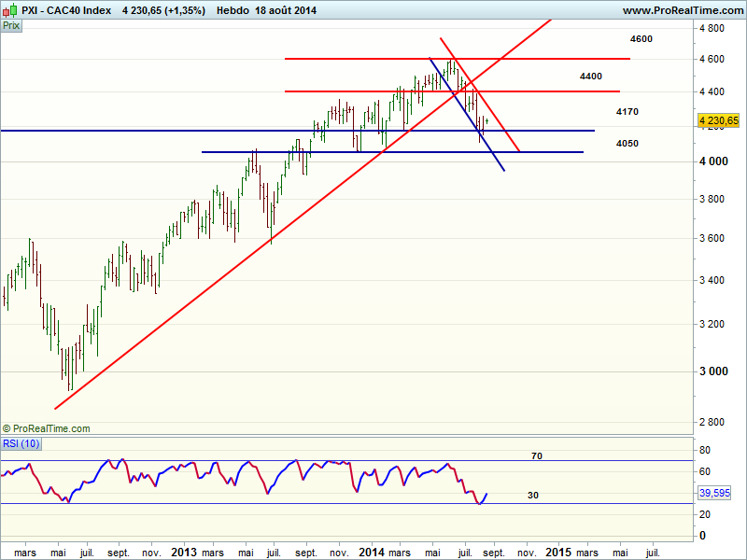This screenshot has height=560, width=747.
Task: Click the Prix panel label
Action: pyautogui.click(x=11, y=26)
